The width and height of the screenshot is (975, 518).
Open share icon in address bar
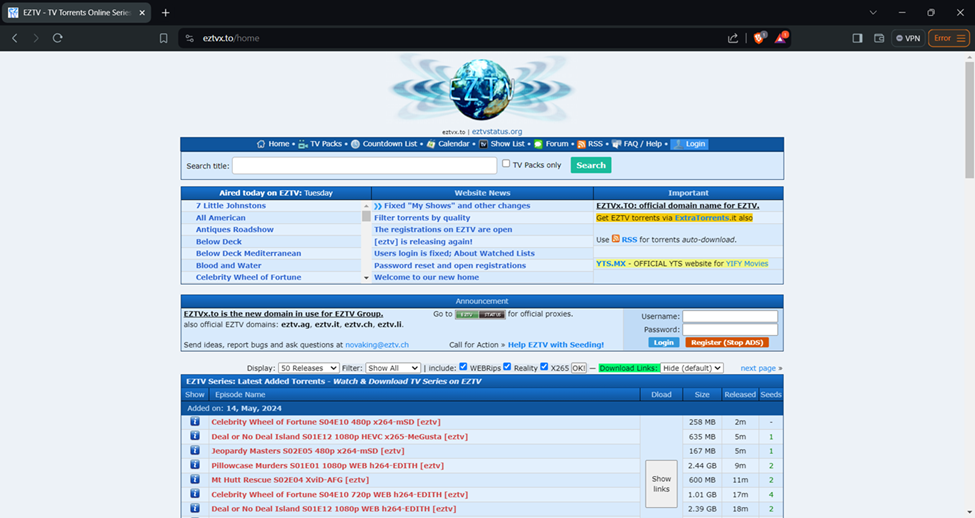(733, 38)
